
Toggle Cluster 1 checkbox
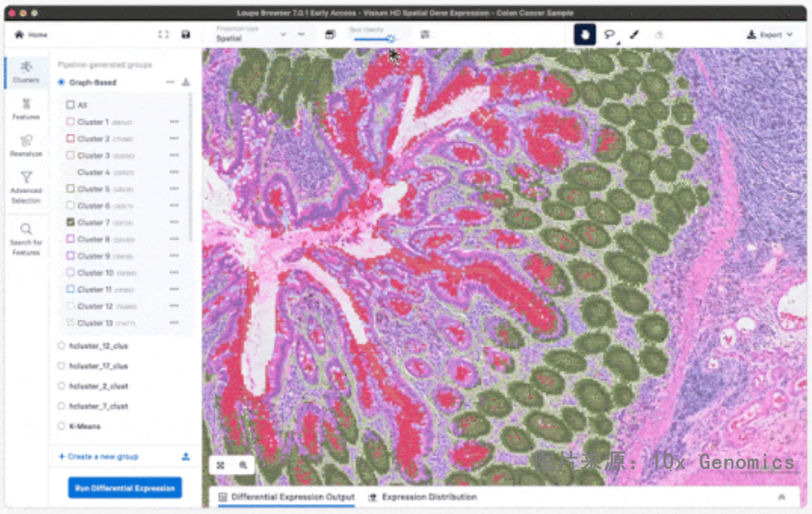click(x=70, y=122)
